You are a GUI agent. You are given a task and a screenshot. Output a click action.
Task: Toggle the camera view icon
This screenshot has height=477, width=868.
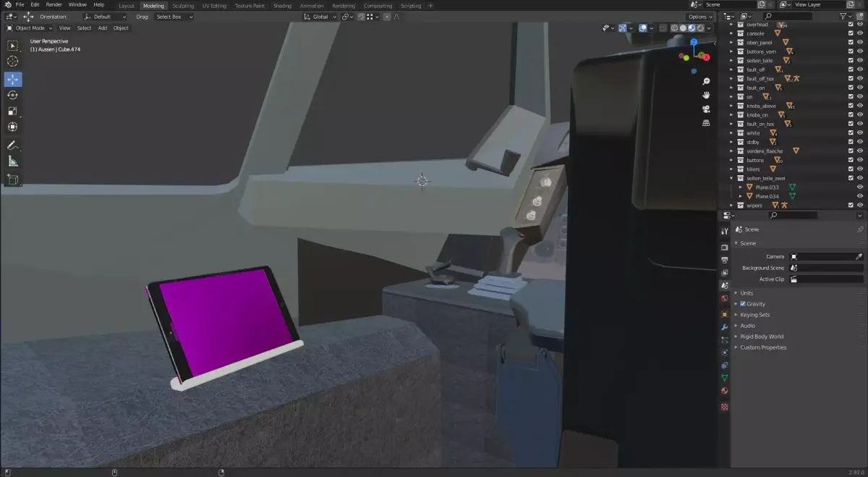pyautogui.click(x=706, y=109)
